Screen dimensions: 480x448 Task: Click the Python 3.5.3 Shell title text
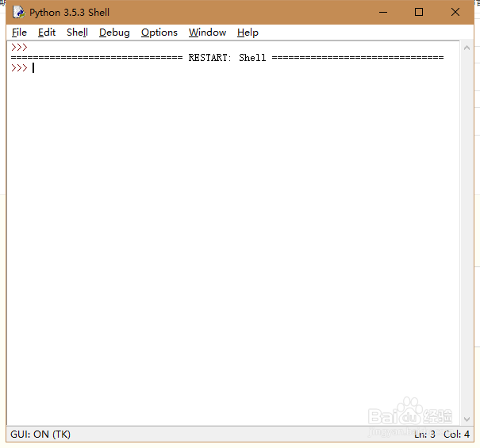pos(70,13)
